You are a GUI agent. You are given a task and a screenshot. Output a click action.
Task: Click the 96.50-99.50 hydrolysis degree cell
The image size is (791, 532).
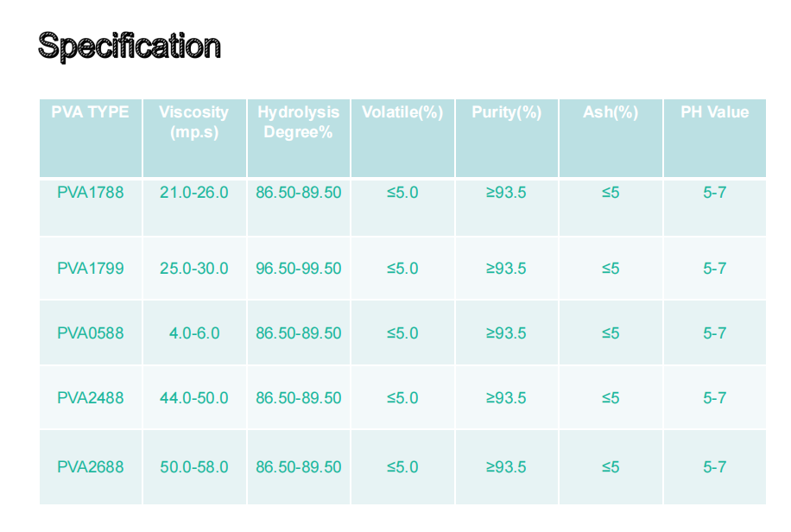coord(299,269)
